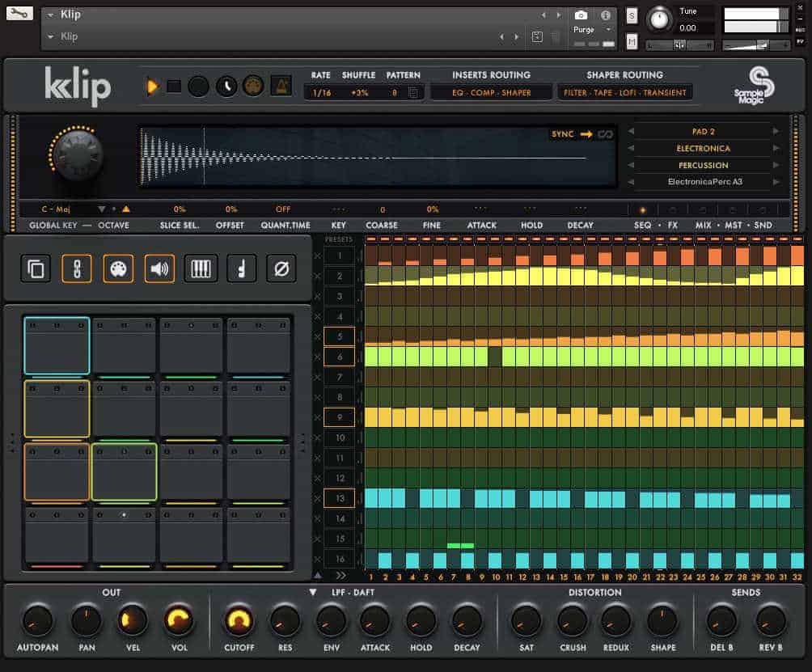Select the green-outlined pad

pos(125,471)
